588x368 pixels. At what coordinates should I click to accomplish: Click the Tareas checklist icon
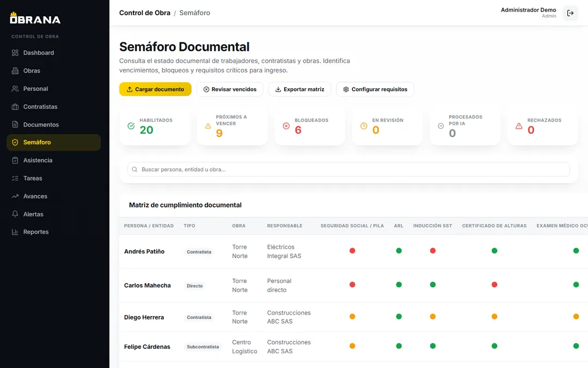pyautogui.click(x=15, y=178)
